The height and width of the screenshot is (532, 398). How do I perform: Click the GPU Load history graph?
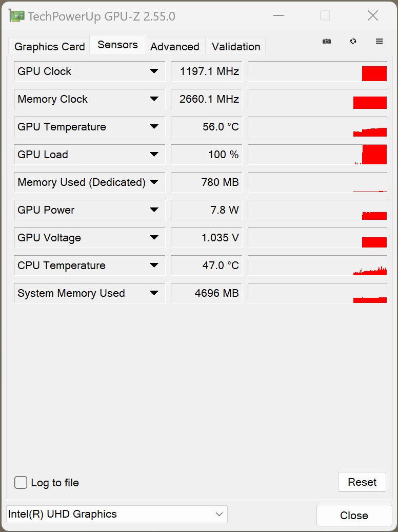317,155
